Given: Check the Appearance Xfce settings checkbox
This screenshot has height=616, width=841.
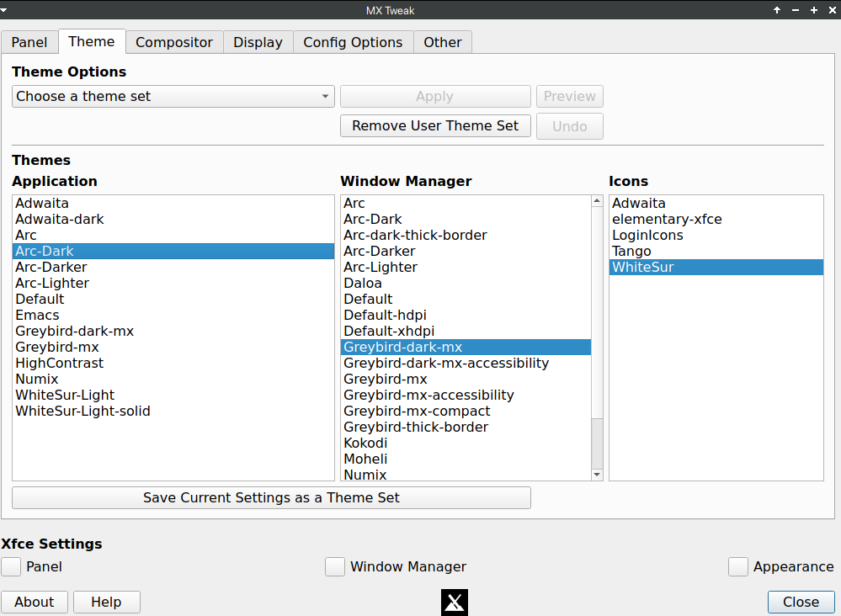Looking at the screenshot, I should tap(738, 566).
